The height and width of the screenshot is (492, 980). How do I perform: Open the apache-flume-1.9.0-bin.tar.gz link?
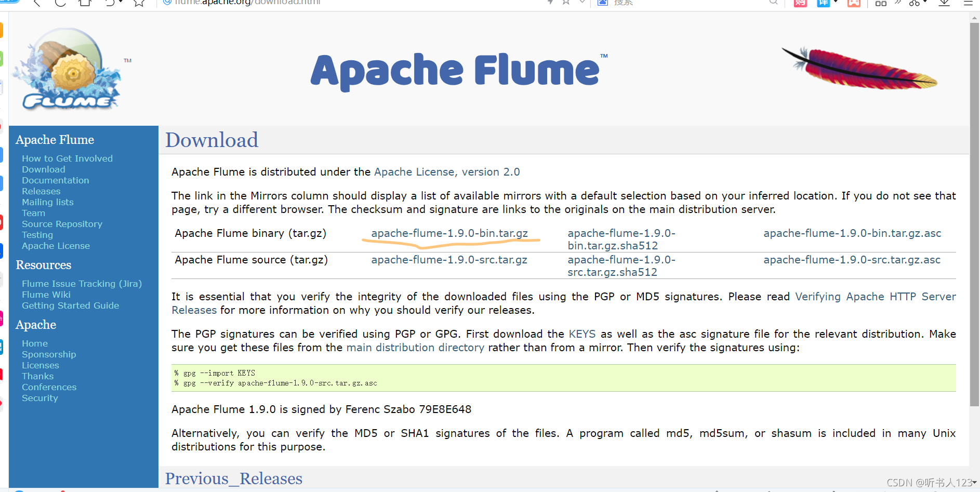[449, 233]
